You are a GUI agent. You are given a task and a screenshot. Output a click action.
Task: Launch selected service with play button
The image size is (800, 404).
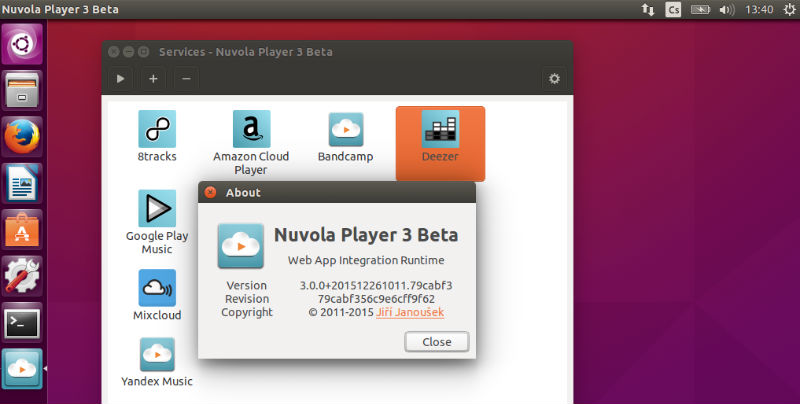point(120,79)
